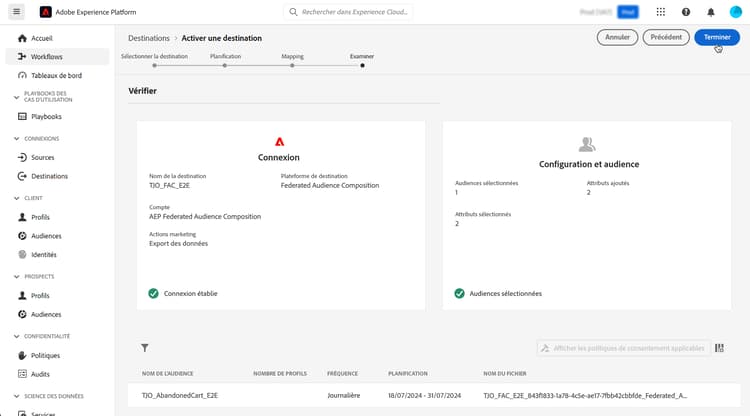The width and height of the screenshot is (750, 416).
Task: Open Tableaux de bord in the sidebar
Action: (x=57, y=76)
